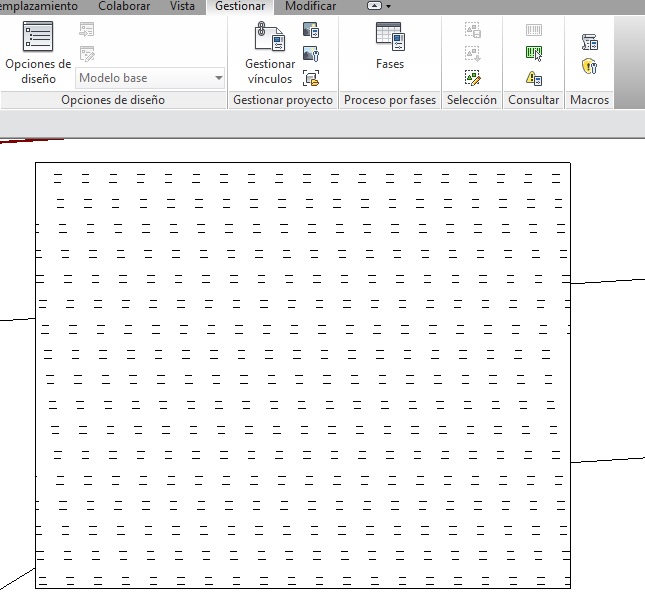
Task: Open the yellow Review Warnings icon
Action: coord(534,77)
